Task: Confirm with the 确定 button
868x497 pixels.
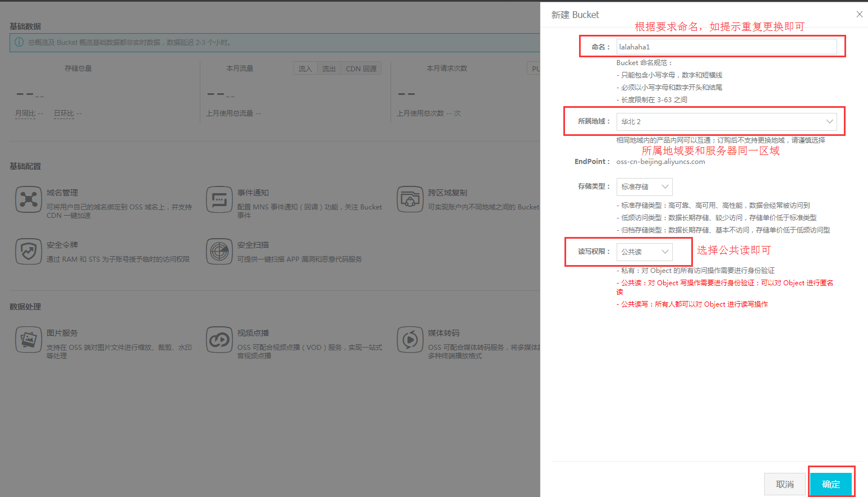Action: tap(831, 484)
